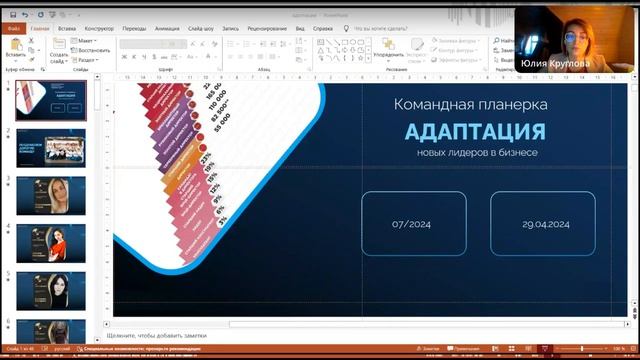Click the русский language indicator
Image resolution: width=640 pixels, height=360 pixels.
62,349
